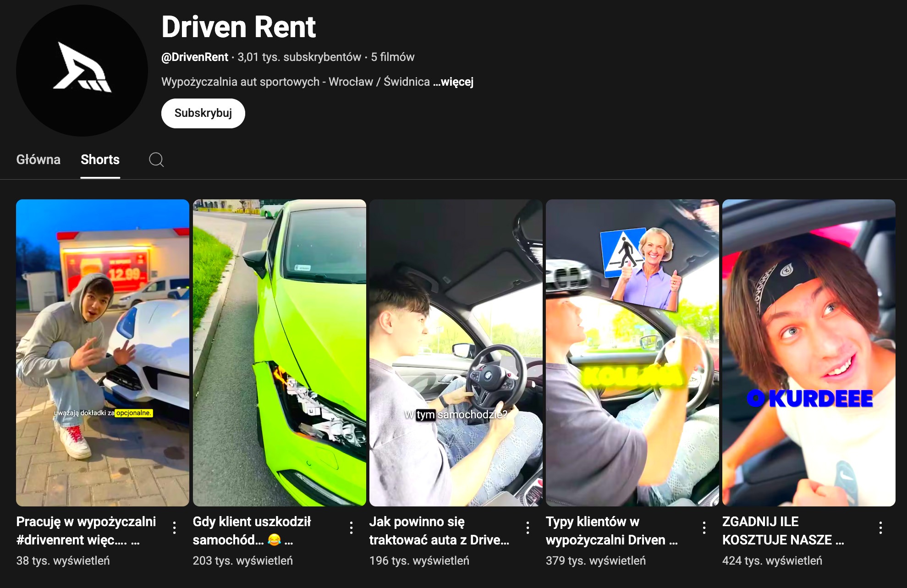Click the view count '379 tys. wyświetleń'
Screen dimensions: 907x588
point(596,560)
